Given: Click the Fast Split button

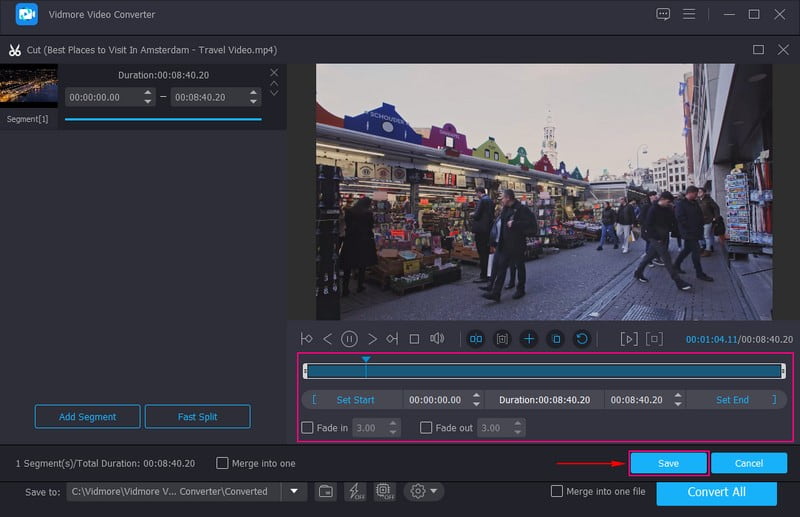Looking at the screenshot, I should (197, 416).
